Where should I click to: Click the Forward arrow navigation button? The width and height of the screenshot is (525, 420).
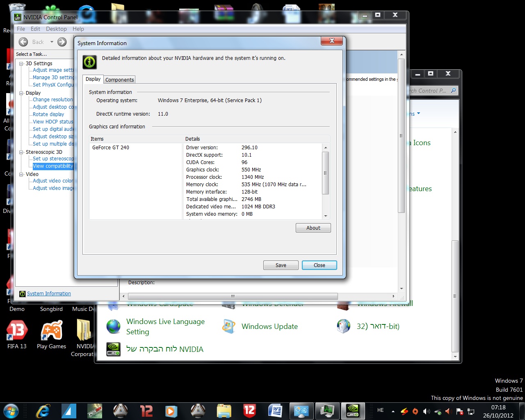[x=62, y=42]
